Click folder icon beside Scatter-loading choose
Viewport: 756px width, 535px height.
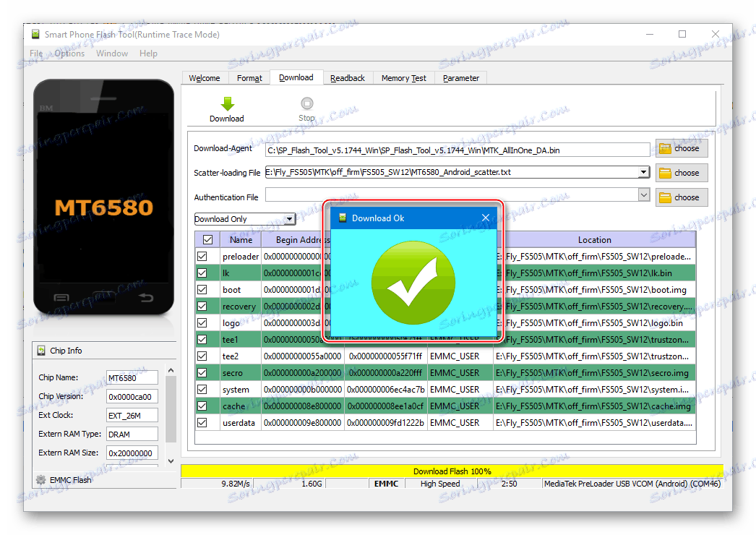point(666,173)
